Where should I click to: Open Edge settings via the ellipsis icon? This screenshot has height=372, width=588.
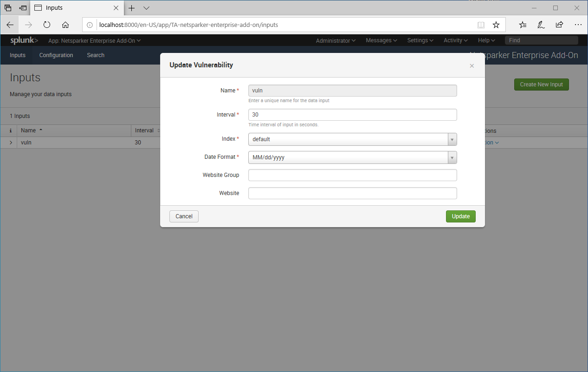577,25
